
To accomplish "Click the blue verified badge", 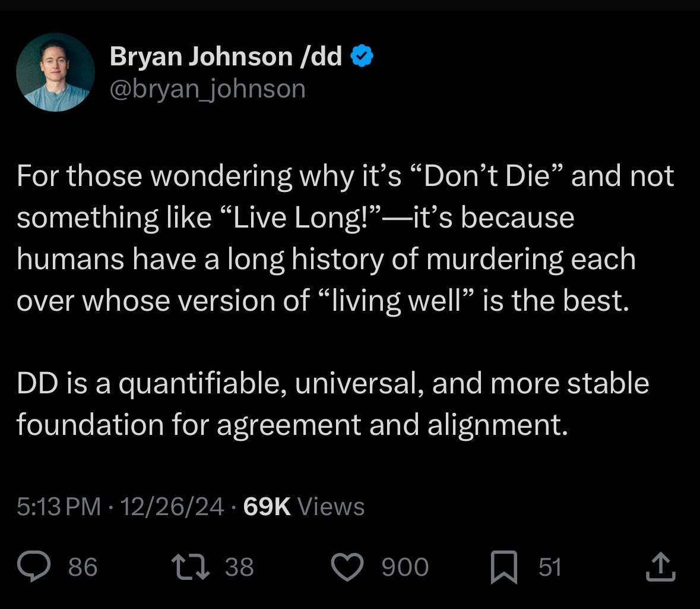I will pos(362,56).
